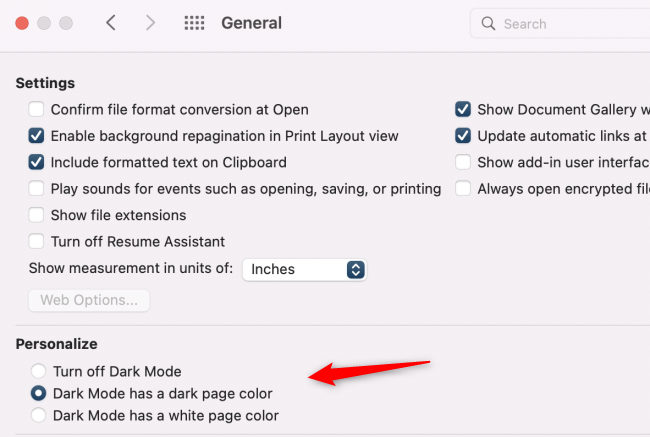Click the General window title

click(x=251, y=23)
